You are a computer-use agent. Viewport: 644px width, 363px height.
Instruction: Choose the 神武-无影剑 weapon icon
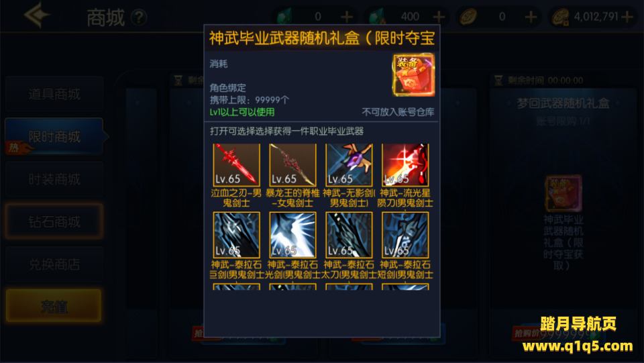349,164
